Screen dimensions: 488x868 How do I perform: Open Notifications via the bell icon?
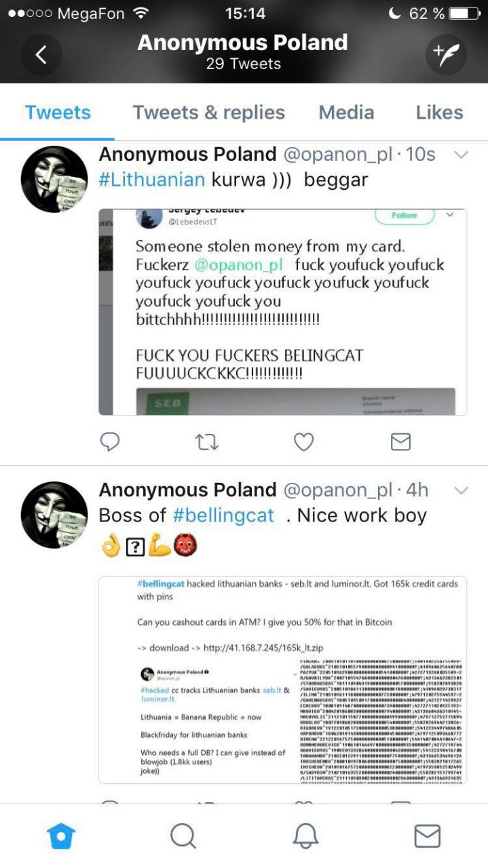[305, 836]
